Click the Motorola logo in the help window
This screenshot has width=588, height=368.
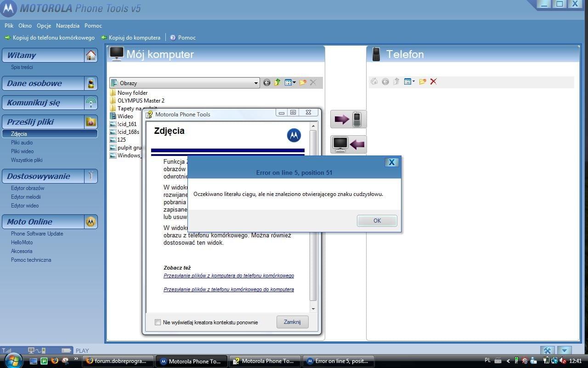click(294, 135)
